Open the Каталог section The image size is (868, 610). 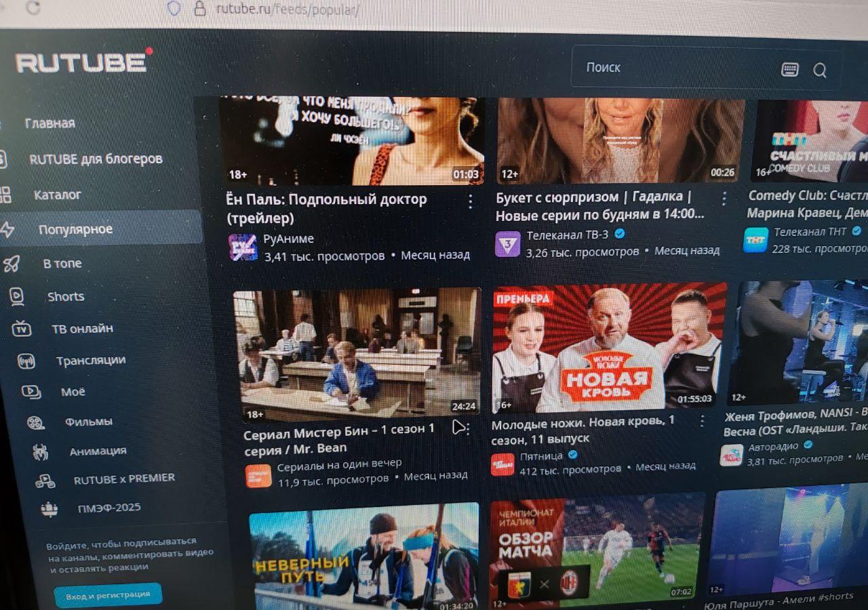coord(58,195)
